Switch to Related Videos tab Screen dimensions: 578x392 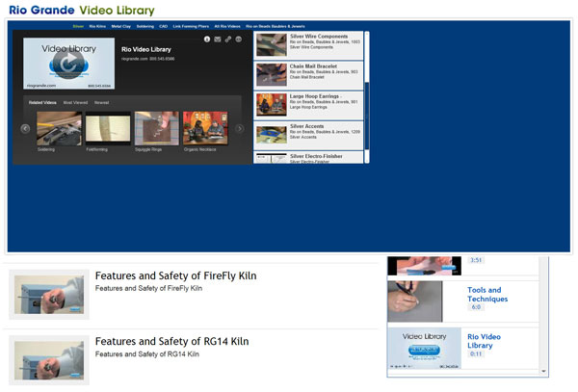(x=42, y=102)
